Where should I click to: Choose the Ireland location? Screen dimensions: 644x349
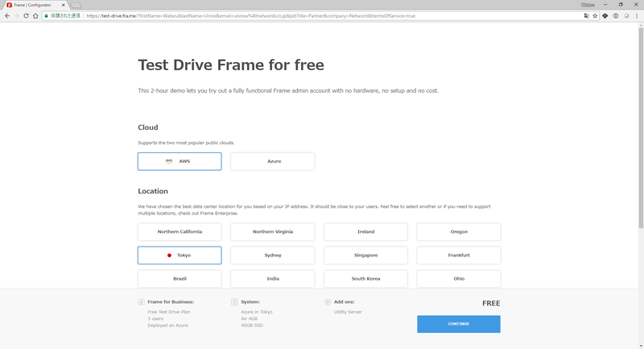click(x=365, y=232)
